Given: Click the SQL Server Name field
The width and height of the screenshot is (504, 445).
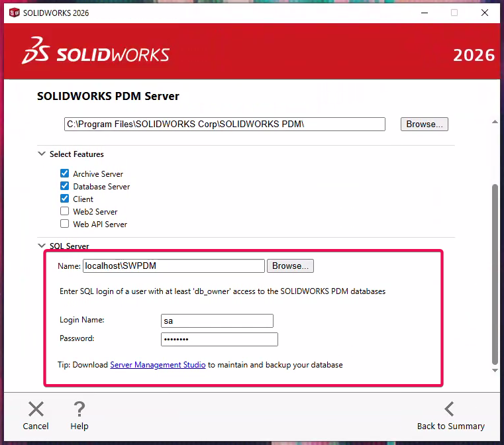Looking at the screenshot, I should pyautogui.click(x=174, y=266).
